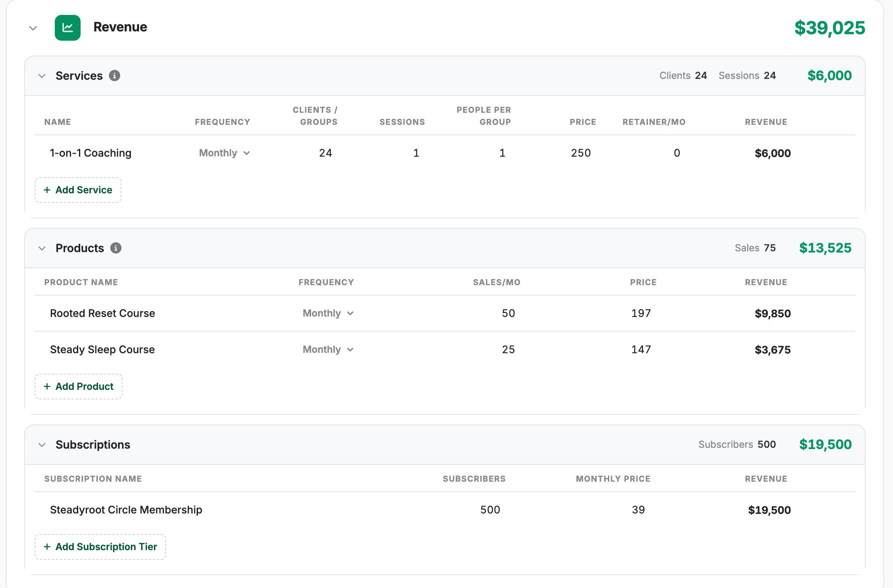This screenshot has height=588, width=893.
Task: Edit Steadyroot Circle Membership name
Action: 126,510
